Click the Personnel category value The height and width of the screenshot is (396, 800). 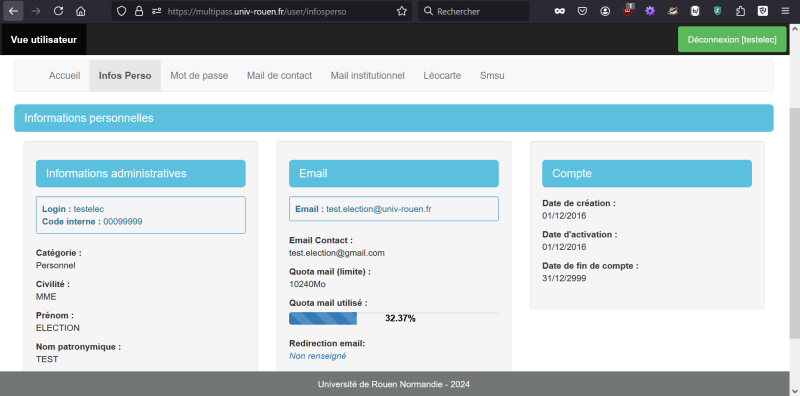click(56, 265)
